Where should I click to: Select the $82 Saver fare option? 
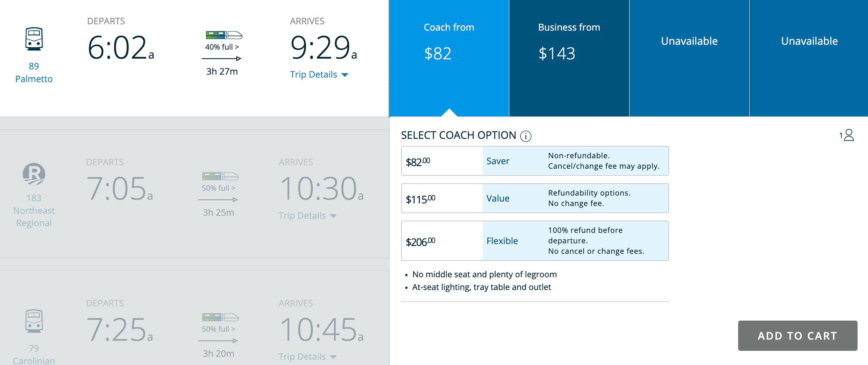[x=535, y=161]
